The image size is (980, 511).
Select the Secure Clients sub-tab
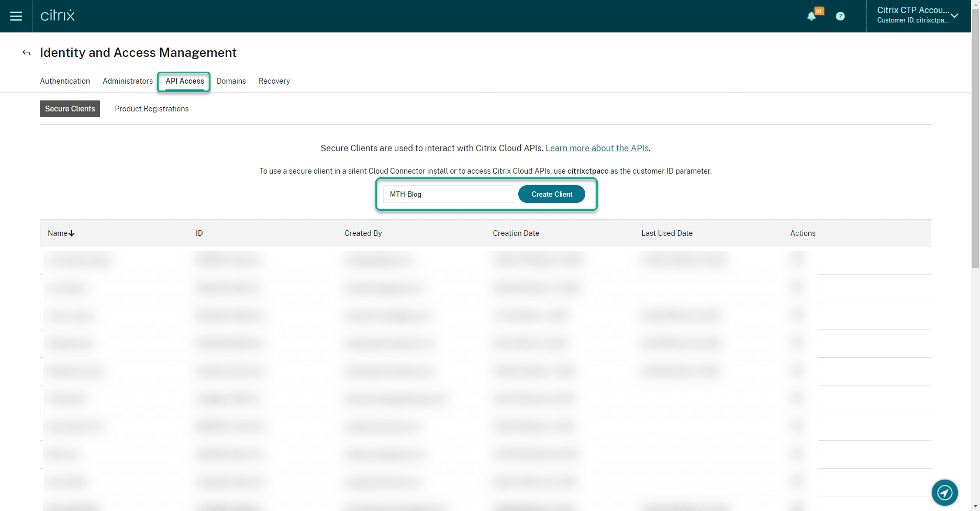pos(70,109)
